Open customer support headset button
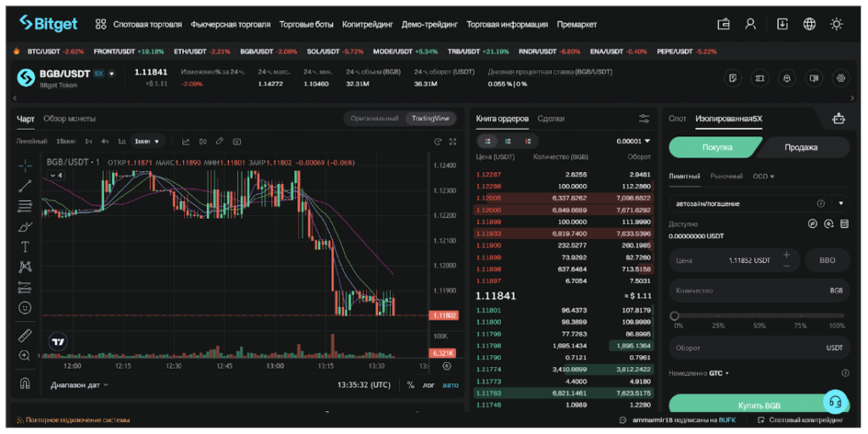 tap(836, 403)
